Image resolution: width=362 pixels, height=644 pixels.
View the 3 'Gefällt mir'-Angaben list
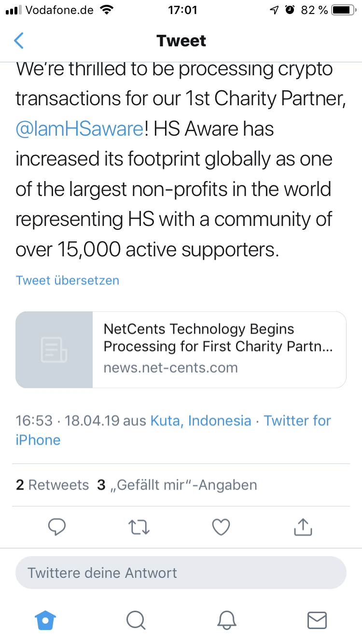pyautogui.click(x=177, y=485)
